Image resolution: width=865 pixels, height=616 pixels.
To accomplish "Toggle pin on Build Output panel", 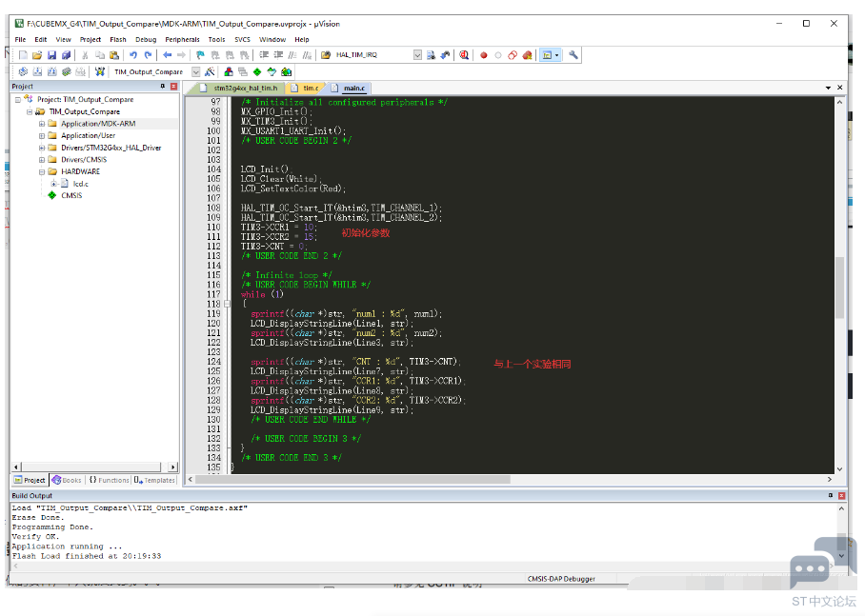I will pyautogui.click(x=831, y=496).
